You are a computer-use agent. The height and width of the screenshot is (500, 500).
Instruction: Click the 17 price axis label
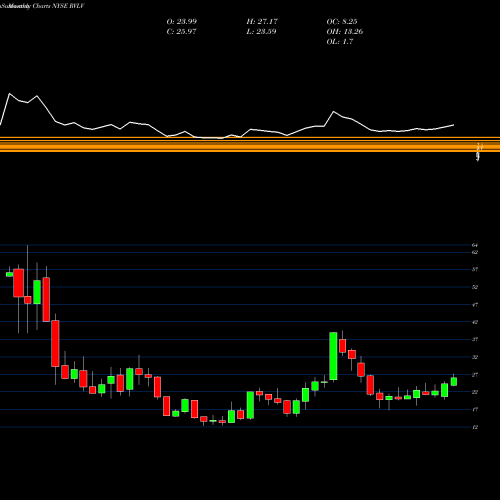[x=475, y=410]
